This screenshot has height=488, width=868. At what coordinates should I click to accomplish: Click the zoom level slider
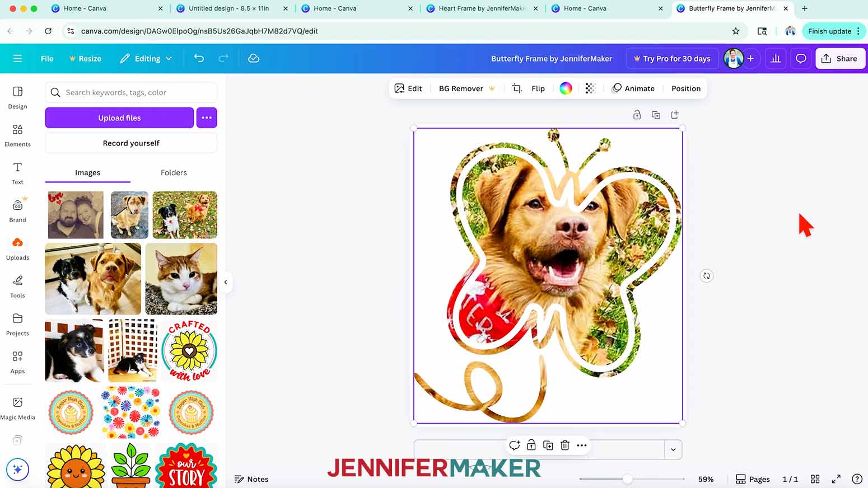click(632, 479)
